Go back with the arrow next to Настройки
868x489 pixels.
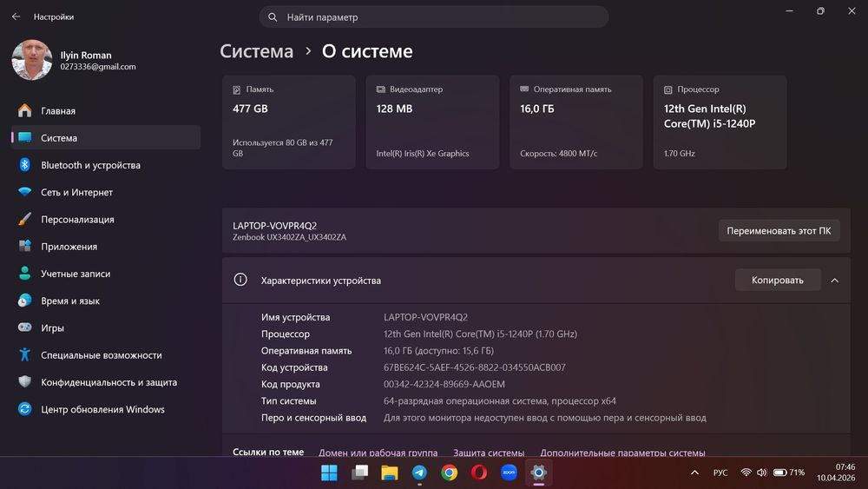tap(16, 17)
